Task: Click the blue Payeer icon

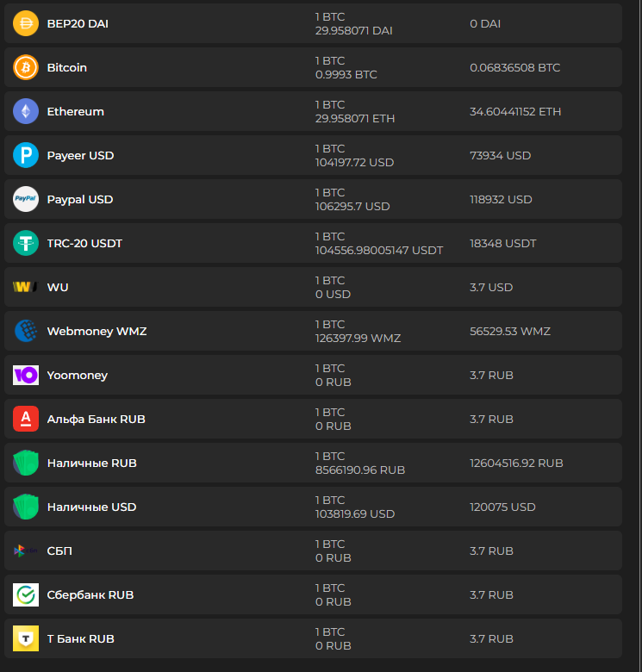Action: 26,155
